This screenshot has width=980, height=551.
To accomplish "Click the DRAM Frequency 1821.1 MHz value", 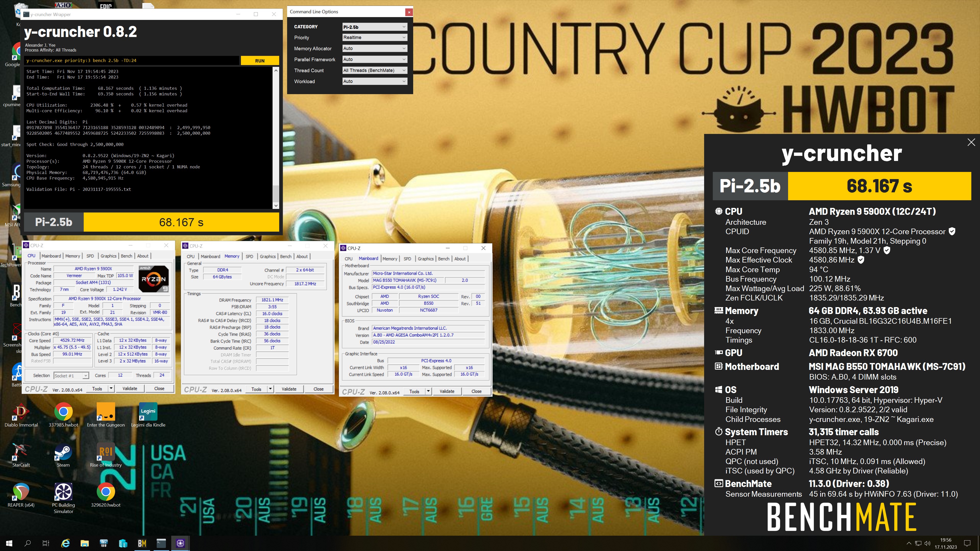I will [x=272, y=300].
